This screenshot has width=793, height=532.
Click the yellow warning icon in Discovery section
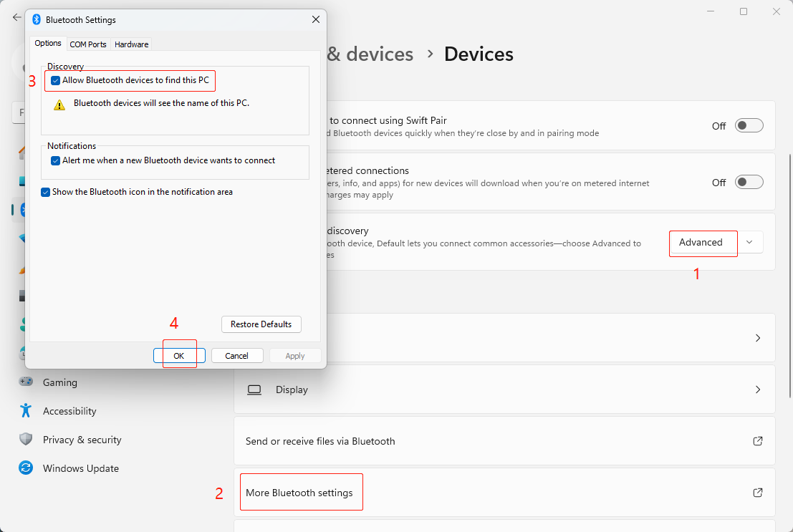coord(59,105)
